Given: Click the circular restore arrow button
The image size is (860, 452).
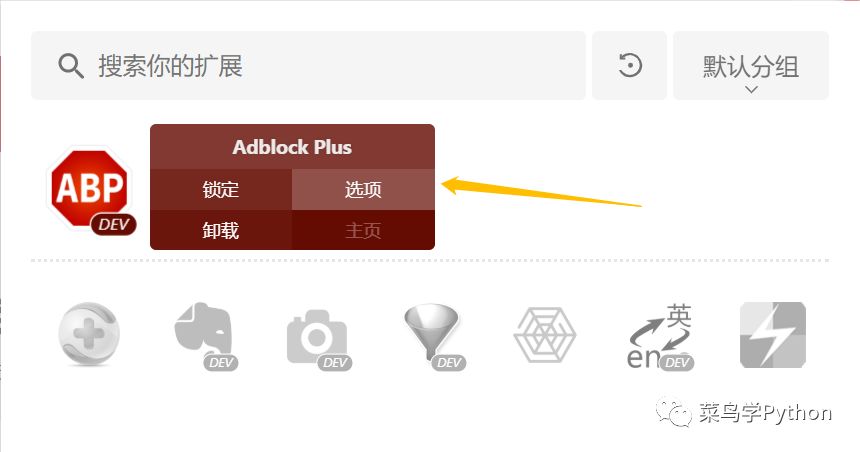Looking at the screenshot, I should pyautogui.click(x=630, y=65).
